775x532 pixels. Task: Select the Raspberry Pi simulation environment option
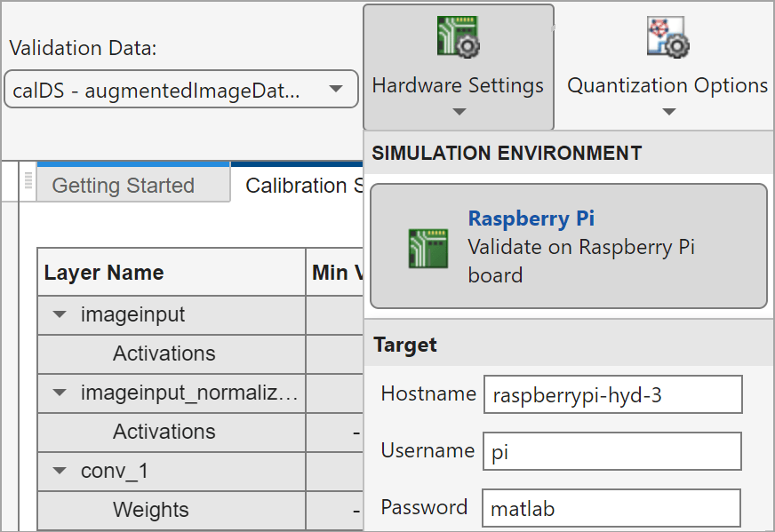(569, 246)
